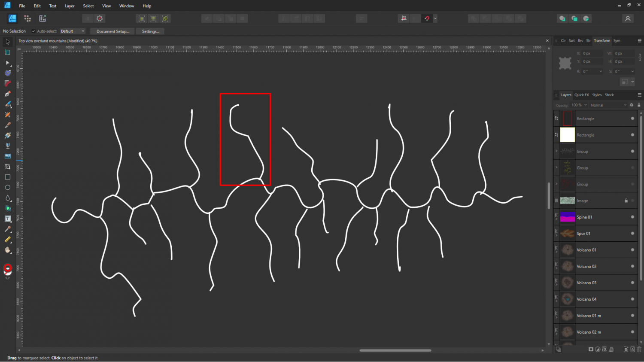Click the Settings button
This screenshot has height=362, width=644.
tap(151, 31)
